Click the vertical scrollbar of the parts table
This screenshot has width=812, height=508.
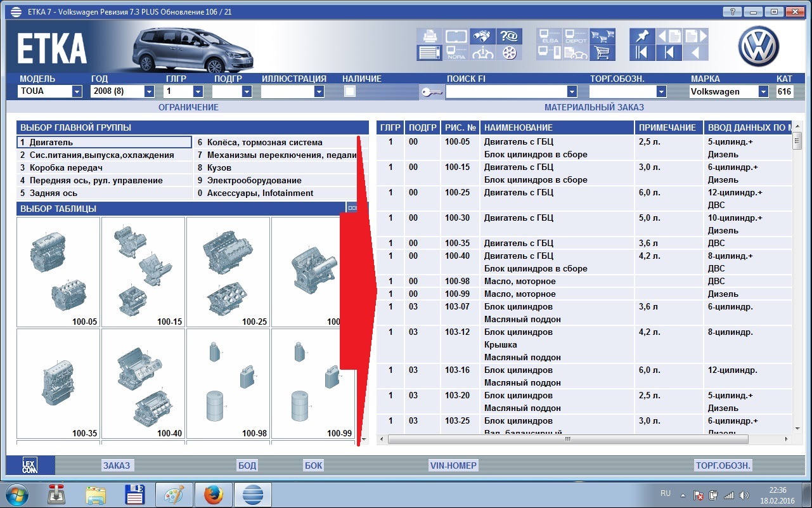[x=797, y=142]
